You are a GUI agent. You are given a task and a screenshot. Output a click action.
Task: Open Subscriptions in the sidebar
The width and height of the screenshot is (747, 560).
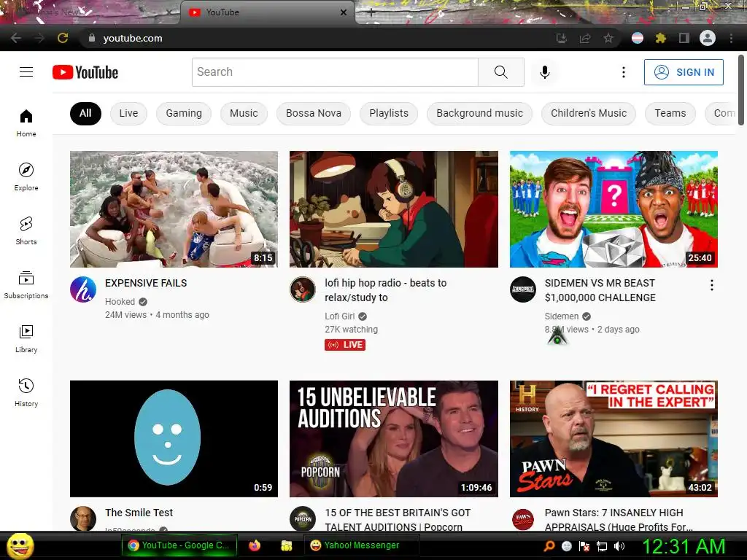coord(26,284)
